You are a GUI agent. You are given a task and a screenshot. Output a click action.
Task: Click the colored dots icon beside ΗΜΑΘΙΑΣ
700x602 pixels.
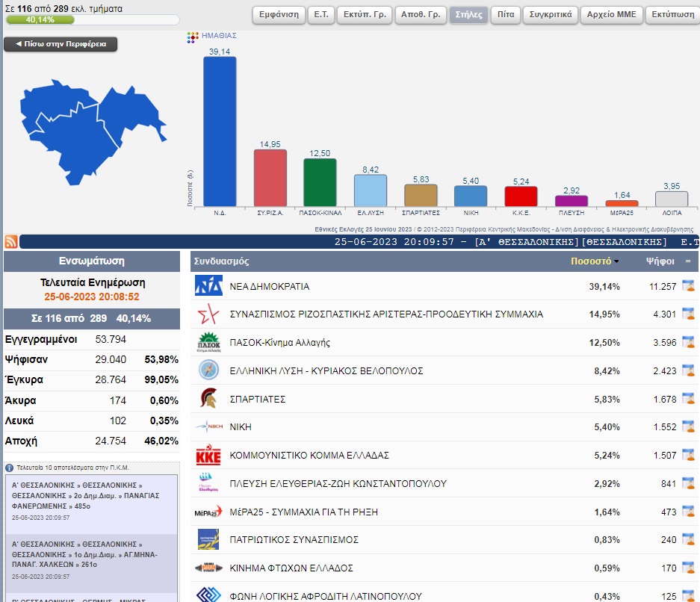(x=193, y=36)
